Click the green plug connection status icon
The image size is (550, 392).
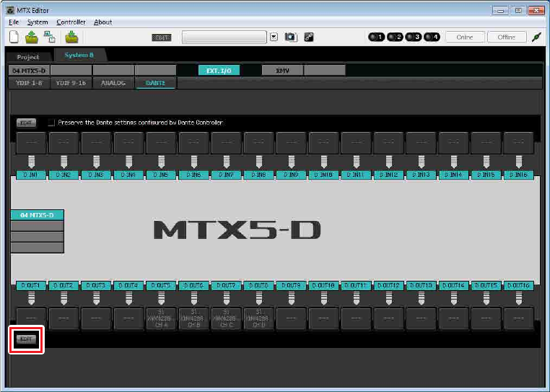(x=536, y=37)
